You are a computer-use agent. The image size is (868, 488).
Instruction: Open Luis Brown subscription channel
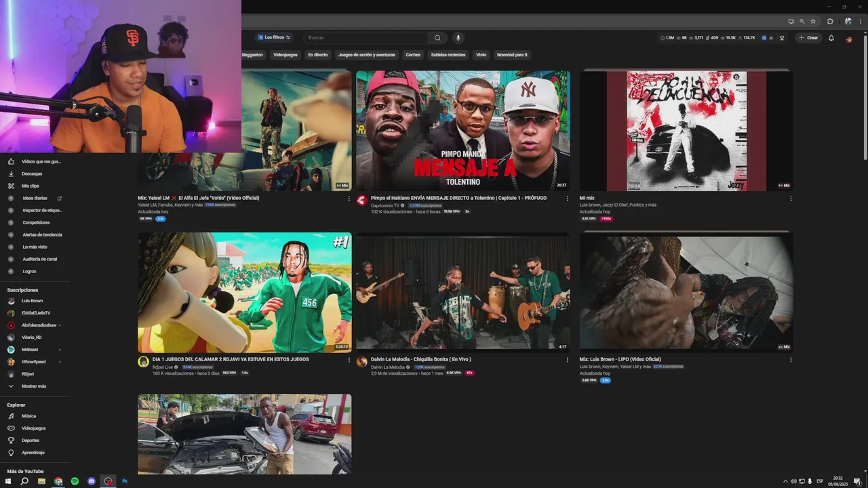click(x=32, y=301)
